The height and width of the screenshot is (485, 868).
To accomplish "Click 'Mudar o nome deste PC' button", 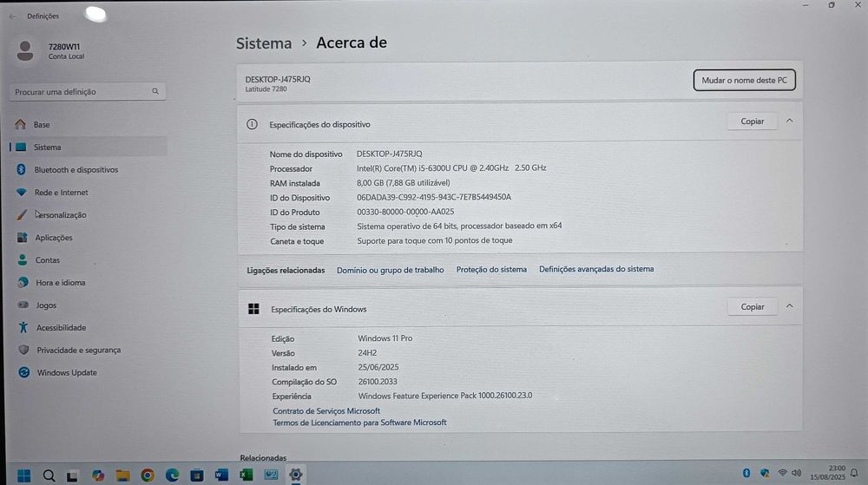I will pos(744,80).
